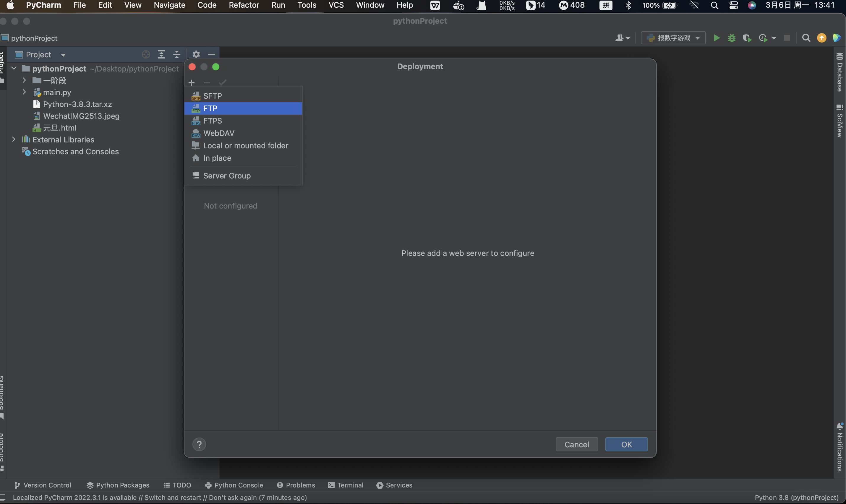Choose FTP from the server type list
The width and height of the screenshot is (846, 504).
point(243,108)
